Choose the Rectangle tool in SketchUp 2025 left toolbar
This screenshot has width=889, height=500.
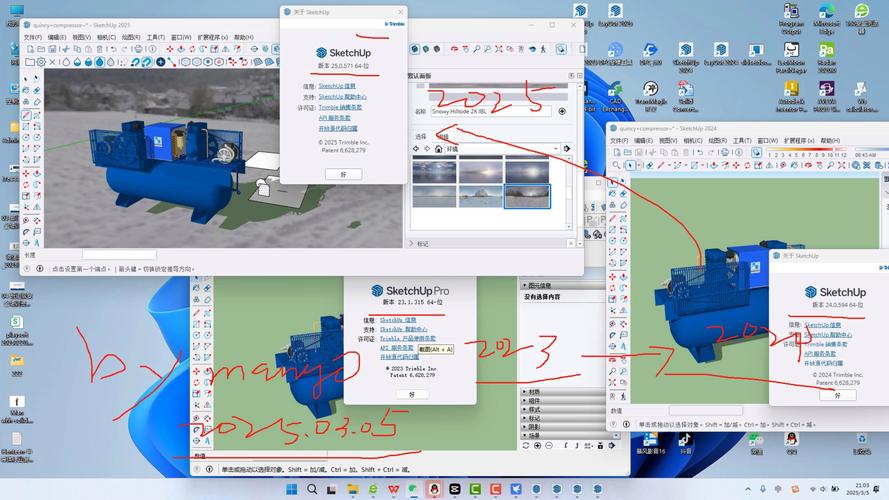pyautogui.click(x=26, y=126)
